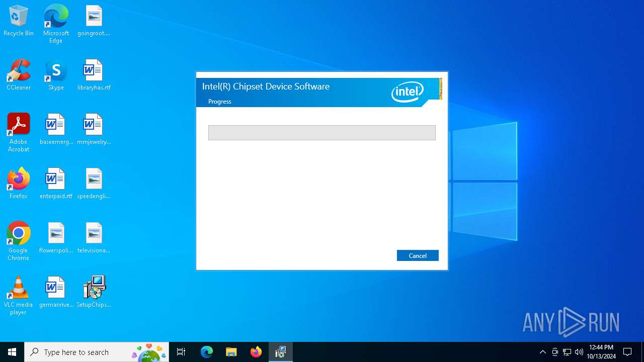Open VLC media player shortcut
Image resolution: width=644 pixels, height=362 pixels.
point(19,296)
